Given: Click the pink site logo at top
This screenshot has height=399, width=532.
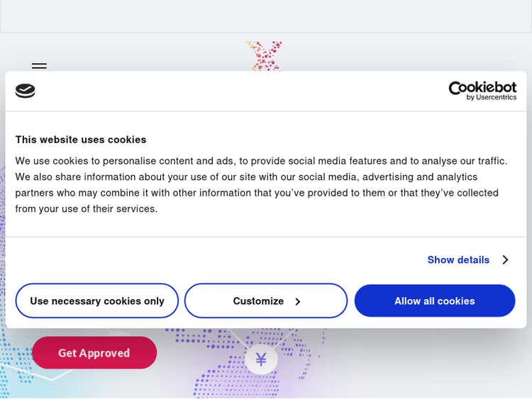Looking at the screenshot, I should point(264,55).
